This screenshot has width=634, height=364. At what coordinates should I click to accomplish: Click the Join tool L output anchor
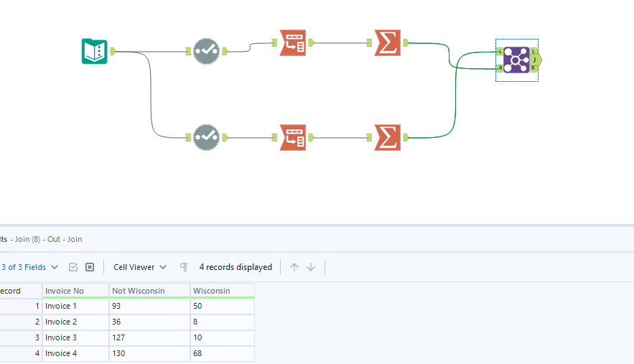pyautogui.click(x=533, y=51)
